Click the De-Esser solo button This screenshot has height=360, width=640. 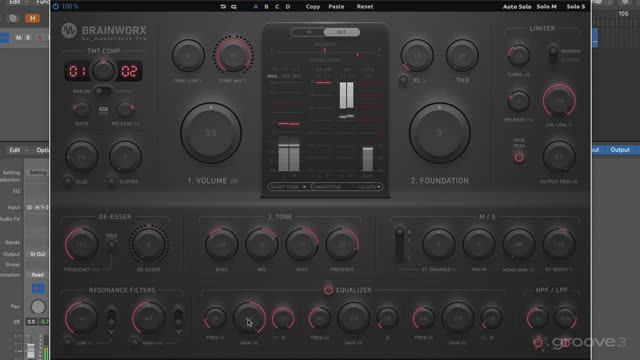(111, 244)
